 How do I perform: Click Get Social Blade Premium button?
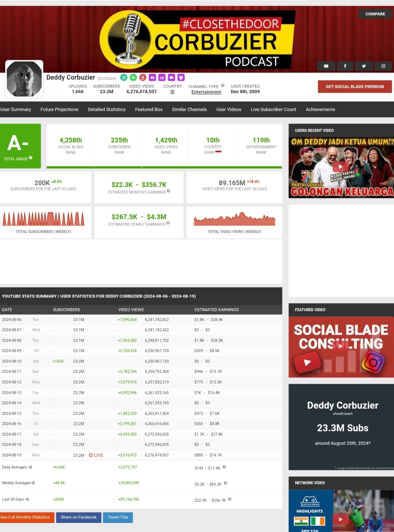355,87
